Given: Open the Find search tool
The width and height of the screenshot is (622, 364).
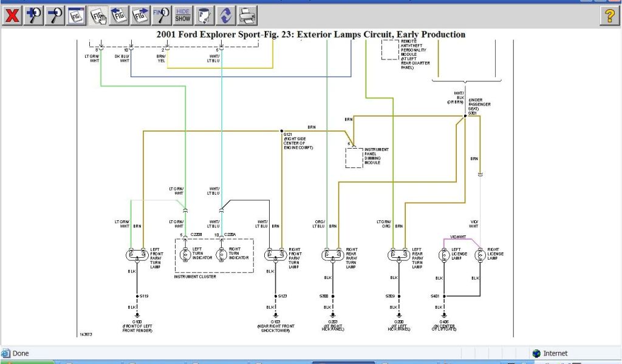Looking at the screenshot, I should point(161,15).
